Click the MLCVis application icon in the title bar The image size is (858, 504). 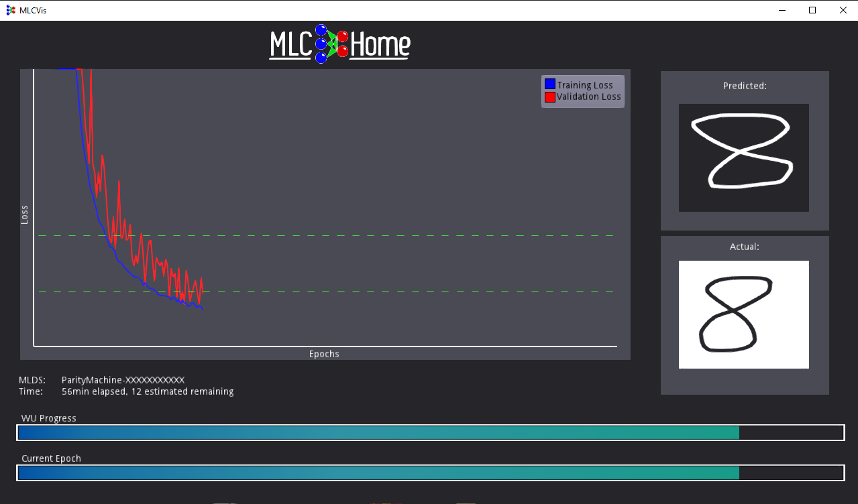(10, 10)
